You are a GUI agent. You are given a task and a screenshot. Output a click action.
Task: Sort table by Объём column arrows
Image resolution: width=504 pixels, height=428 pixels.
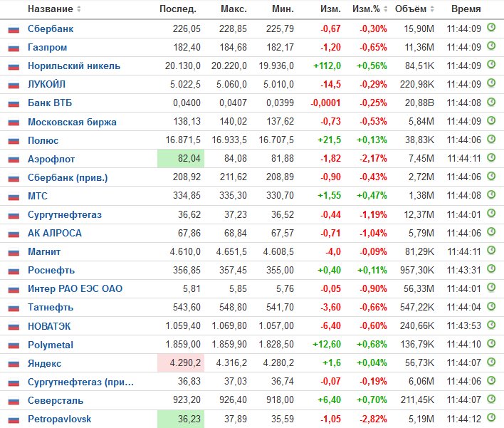[432, 9]
